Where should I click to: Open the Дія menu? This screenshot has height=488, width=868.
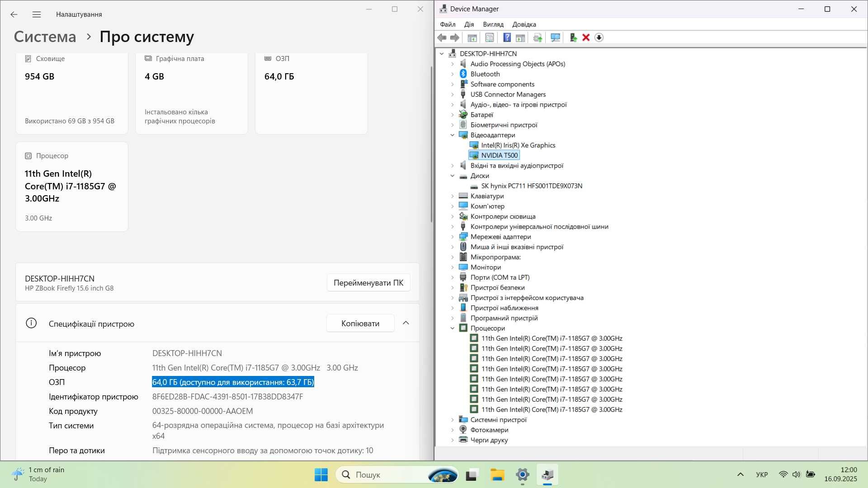click(x=469, y=24)
